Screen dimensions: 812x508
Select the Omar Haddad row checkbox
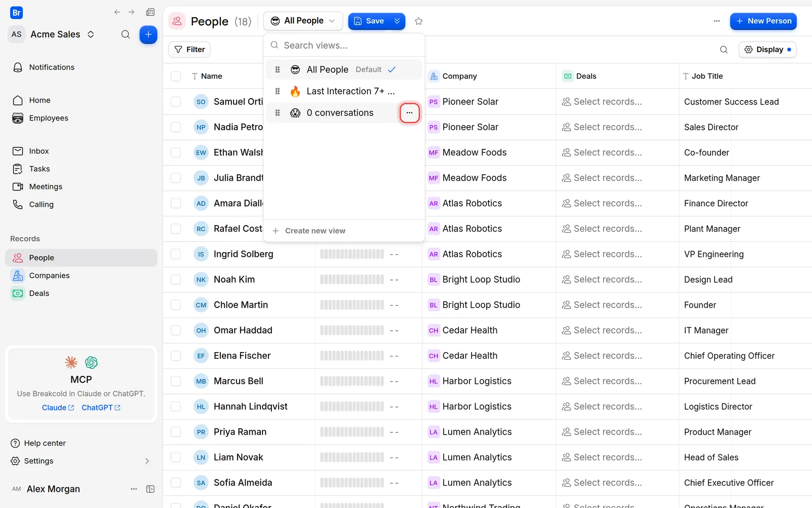coord(176,330)
